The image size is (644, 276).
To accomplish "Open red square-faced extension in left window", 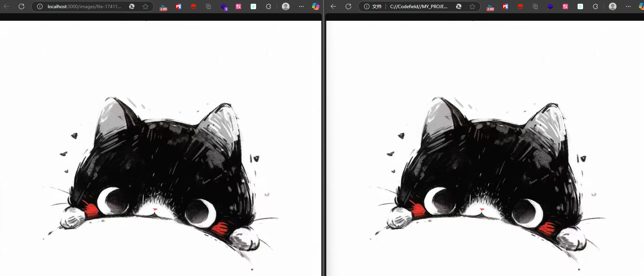I will point(193,6).
